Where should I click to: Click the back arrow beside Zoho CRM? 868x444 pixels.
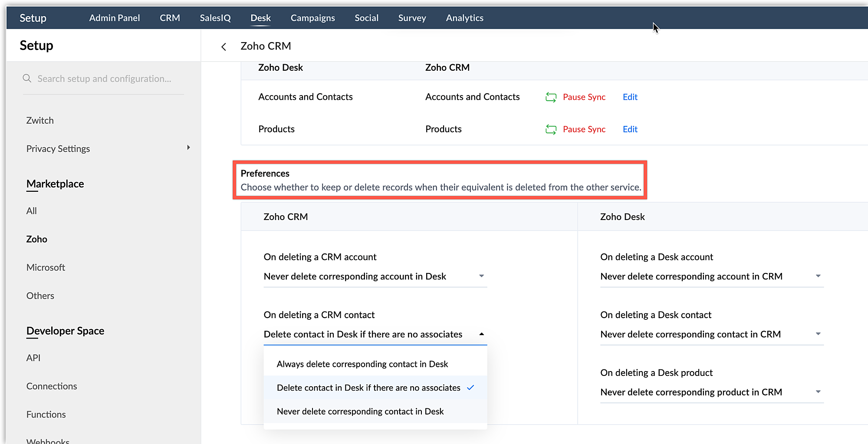click(x=224, y=47)
